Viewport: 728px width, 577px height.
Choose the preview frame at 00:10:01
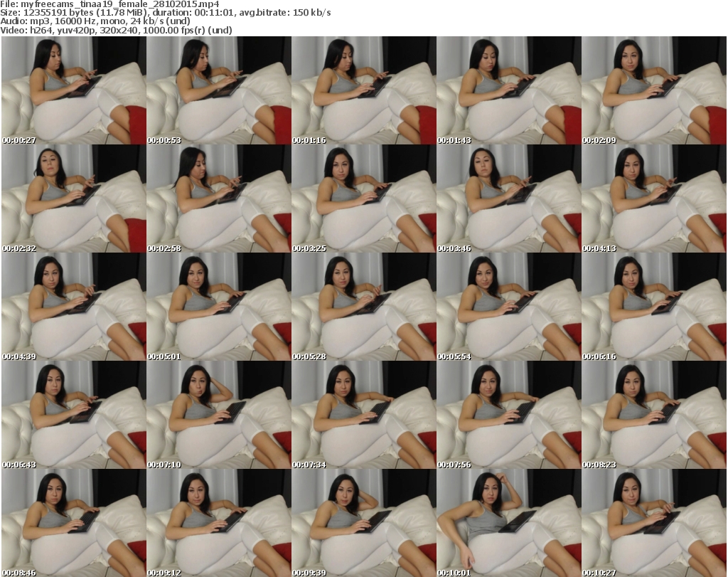(509, 523)
